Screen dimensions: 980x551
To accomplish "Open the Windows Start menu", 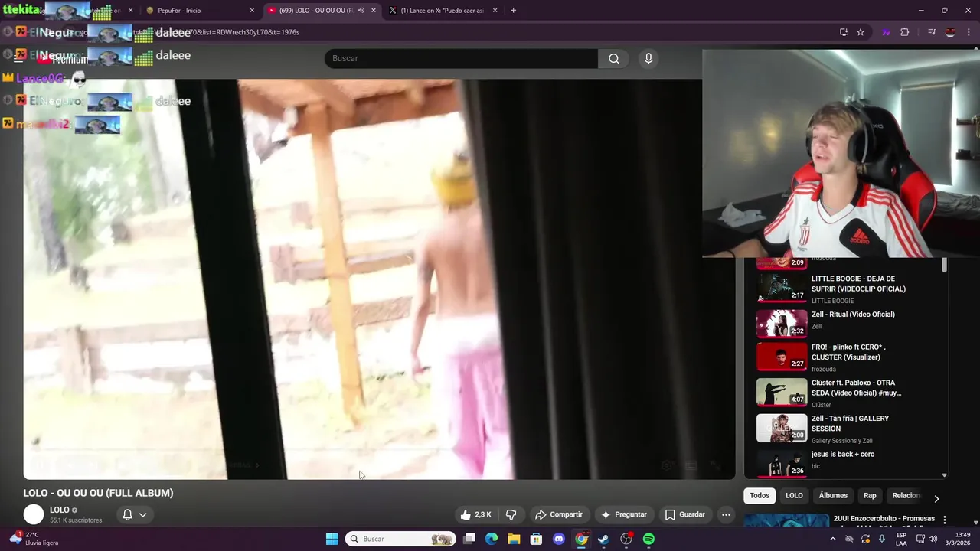I will (x=332, y=539).
